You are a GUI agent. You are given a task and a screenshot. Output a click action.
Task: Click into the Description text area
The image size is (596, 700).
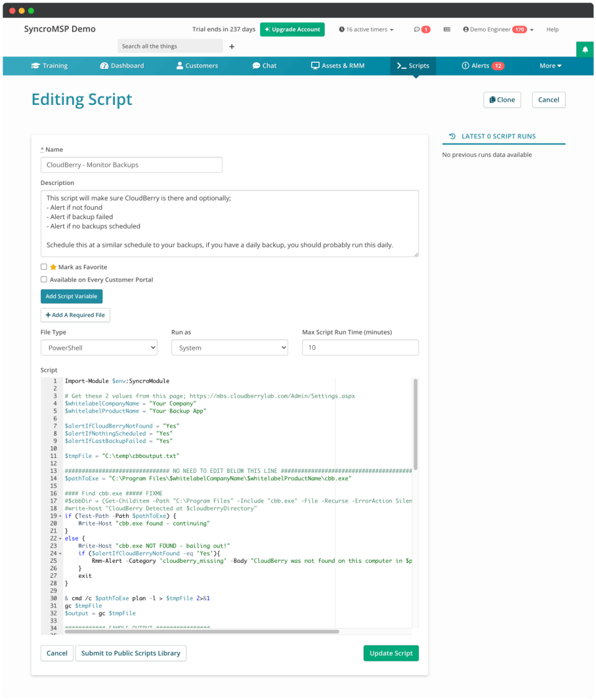pos(230,223)
